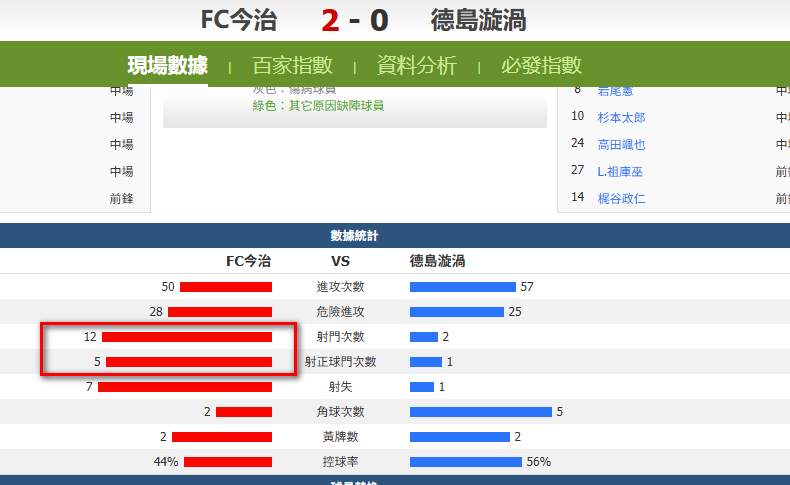Open the 資料分析 tab
This screenshot has height=485, width=790.
pos(416,66)
